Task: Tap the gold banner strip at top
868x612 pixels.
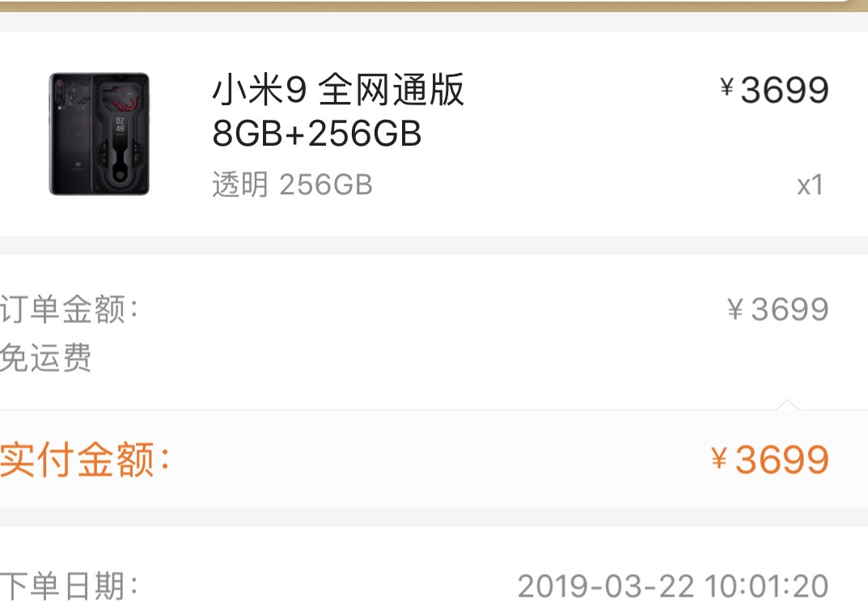Action: (x=434, y=6)
